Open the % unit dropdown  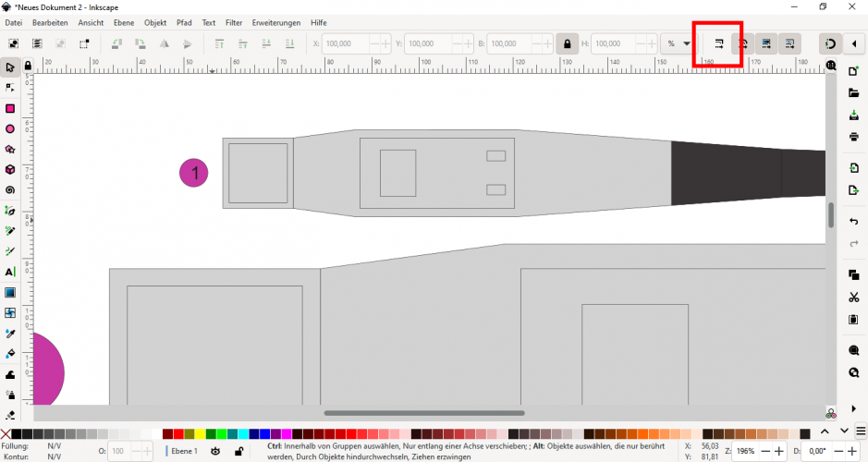click(679, 43)
